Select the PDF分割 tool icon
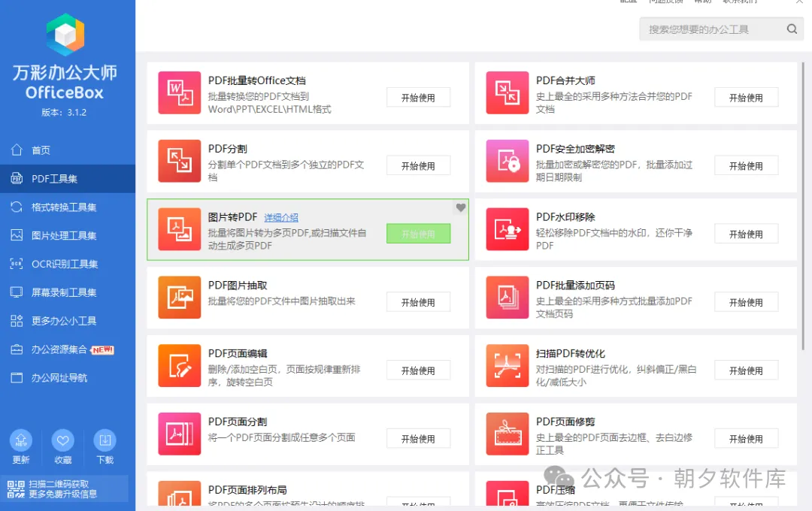This screenshot has width=812, height=511. tap(178, 161)
